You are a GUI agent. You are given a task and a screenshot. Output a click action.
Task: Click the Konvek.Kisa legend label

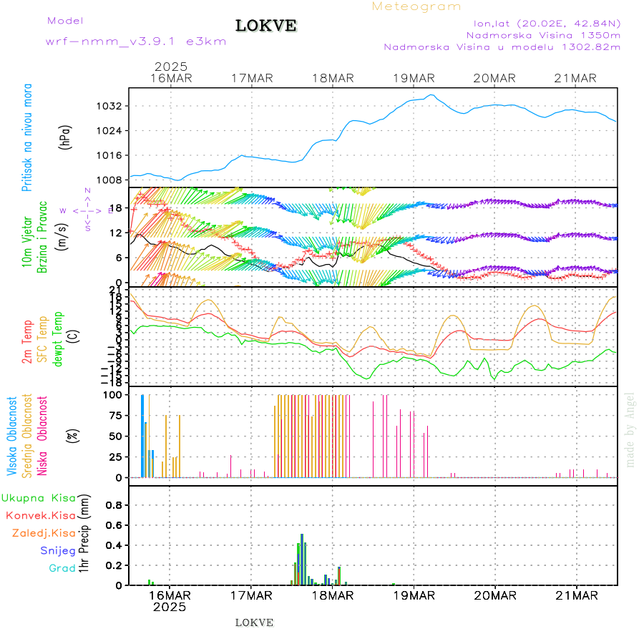click(x=41, y=515)
